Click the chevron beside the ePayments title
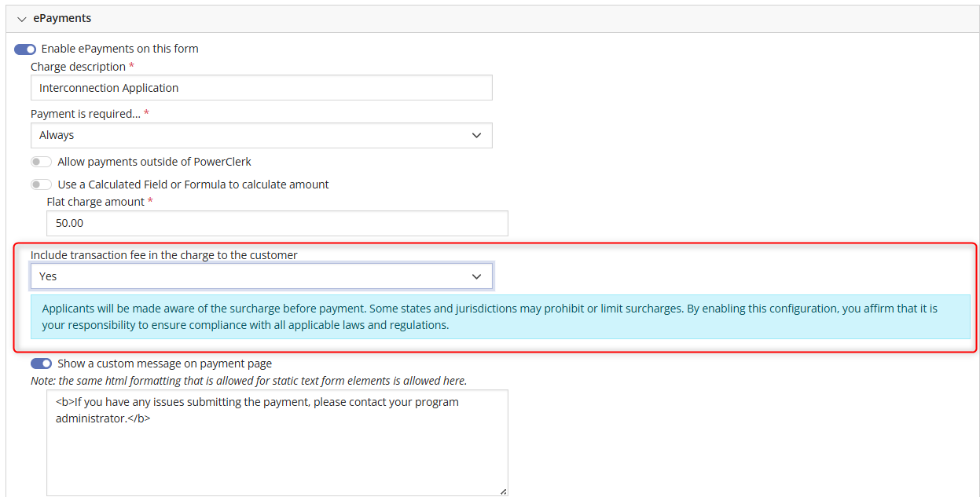The image size is (980, 497). pyautogui.click(x=22, y=18)
